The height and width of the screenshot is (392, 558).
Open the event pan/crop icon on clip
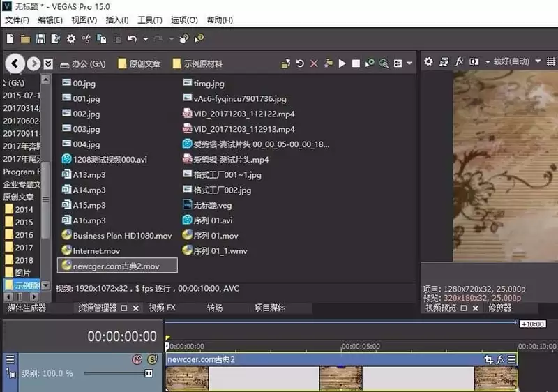click(x=489, y=360)
